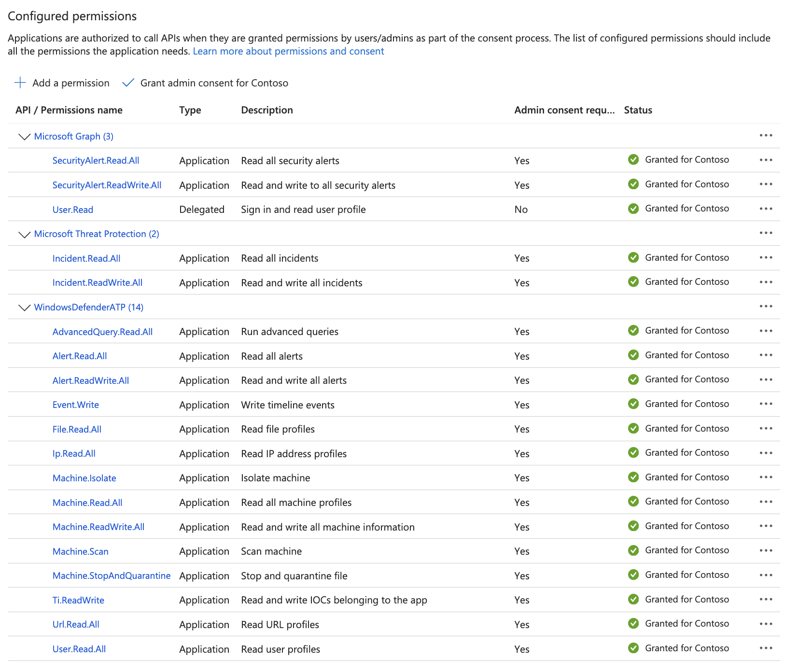The width and height of the screenshot is (785, 672).
Task: Collapse the Microsoft Graph permissions group
Action: [24, 137]
